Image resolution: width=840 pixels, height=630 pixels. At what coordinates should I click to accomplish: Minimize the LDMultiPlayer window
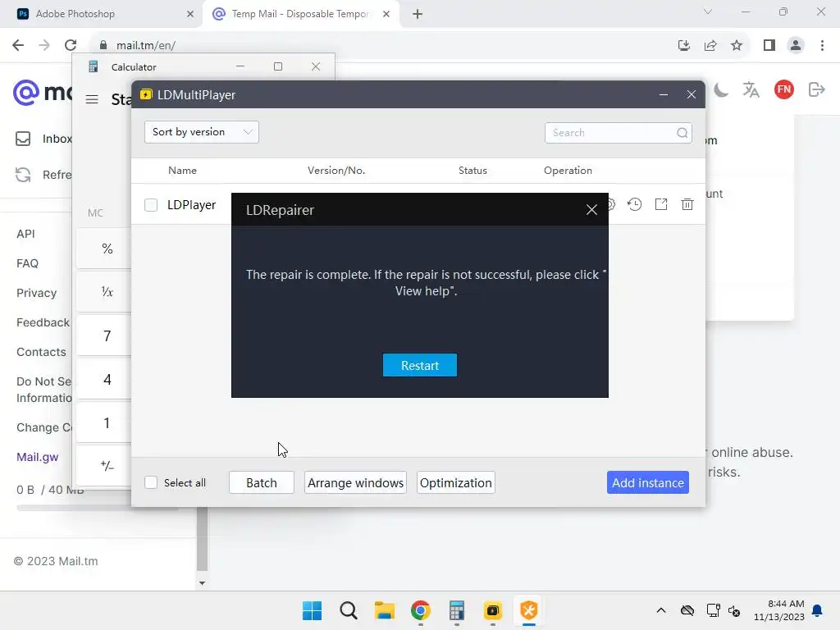[x=663, y=95]
